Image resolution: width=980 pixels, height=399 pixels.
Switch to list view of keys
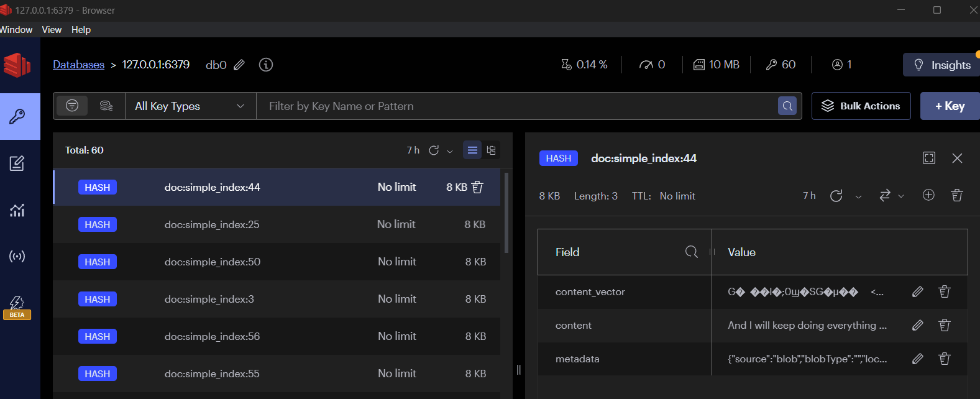click(x=472, y=150)
